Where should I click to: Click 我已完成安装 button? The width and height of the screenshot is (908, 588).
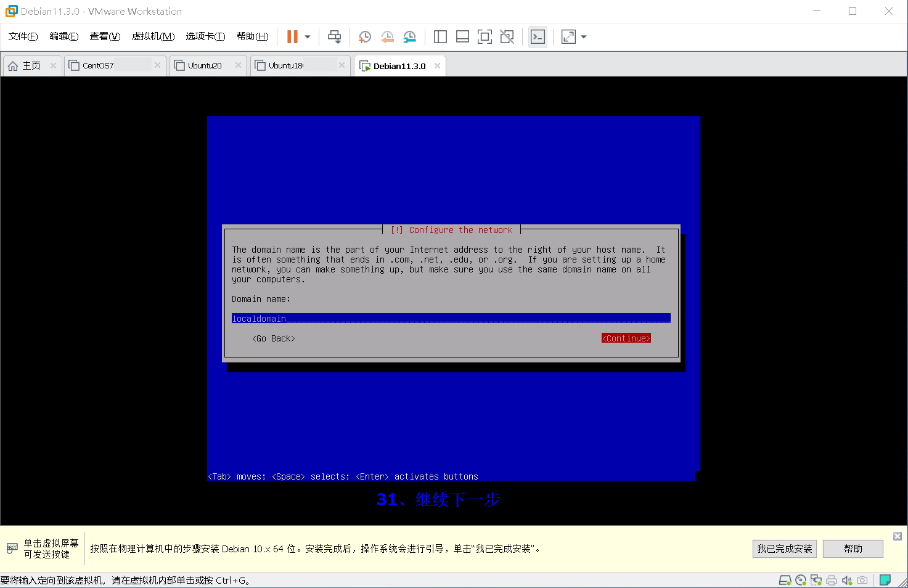point(785,549)
